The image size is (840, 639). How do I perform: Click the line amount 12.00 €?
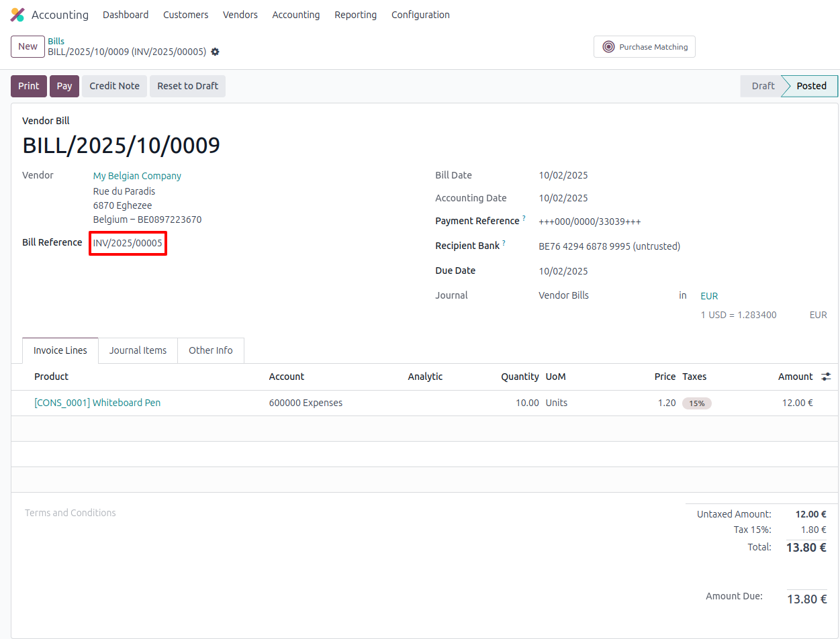[x=798, y=403]
